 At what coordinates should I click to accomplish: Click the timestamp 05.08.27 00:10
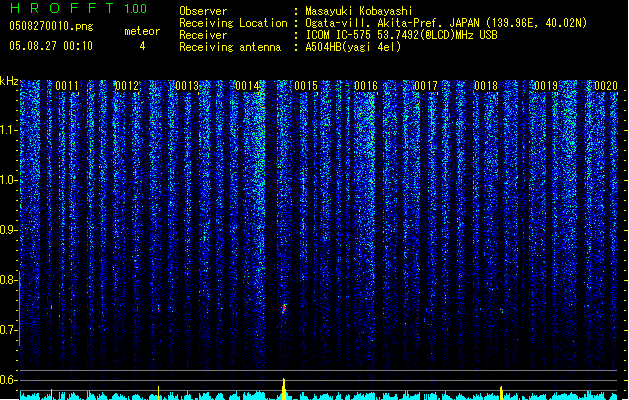(x=51, y=46)
